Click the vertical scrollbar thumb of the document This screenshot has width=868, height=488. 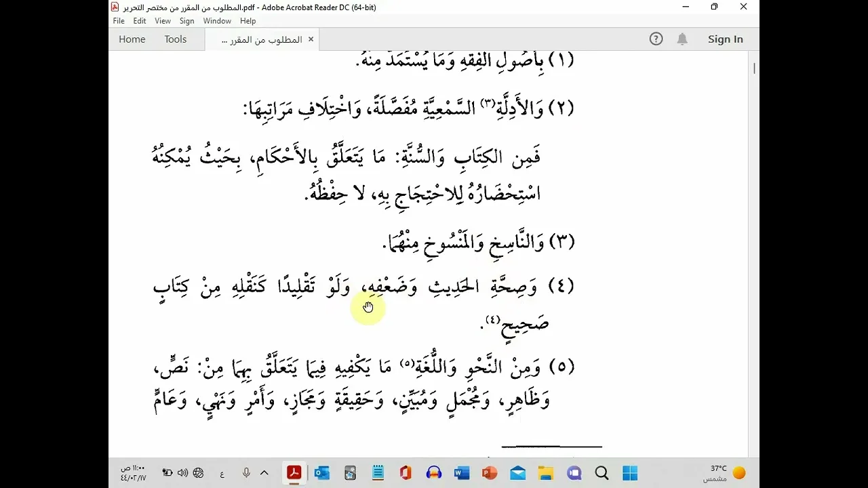coord(754,68)
